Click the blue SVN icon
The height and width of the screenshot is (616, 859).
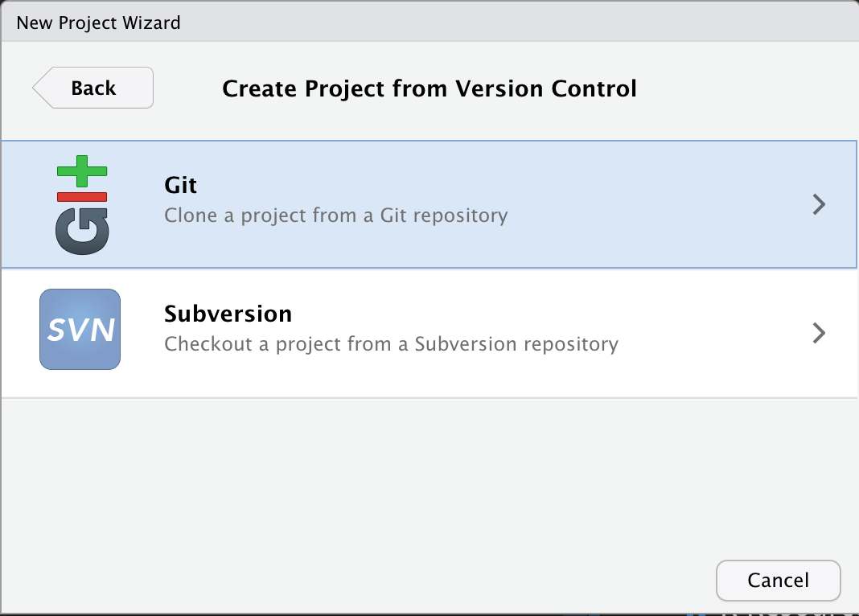[80, 329]
